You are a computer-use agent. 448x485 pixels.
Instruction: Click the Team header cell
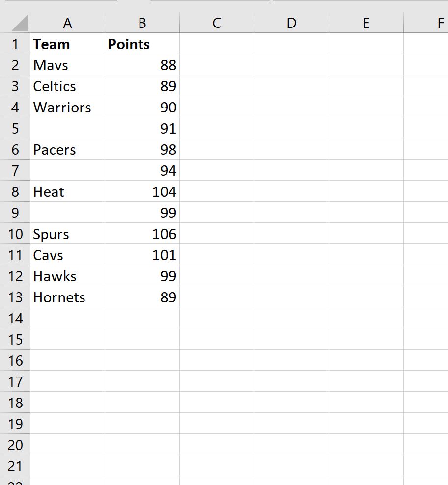click(x=67, y=44)
